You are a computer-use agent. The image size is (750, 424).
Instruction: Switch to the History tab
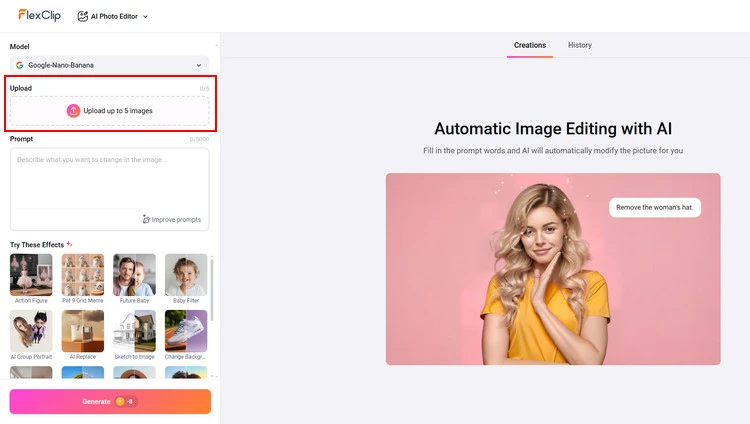(579, 45)
